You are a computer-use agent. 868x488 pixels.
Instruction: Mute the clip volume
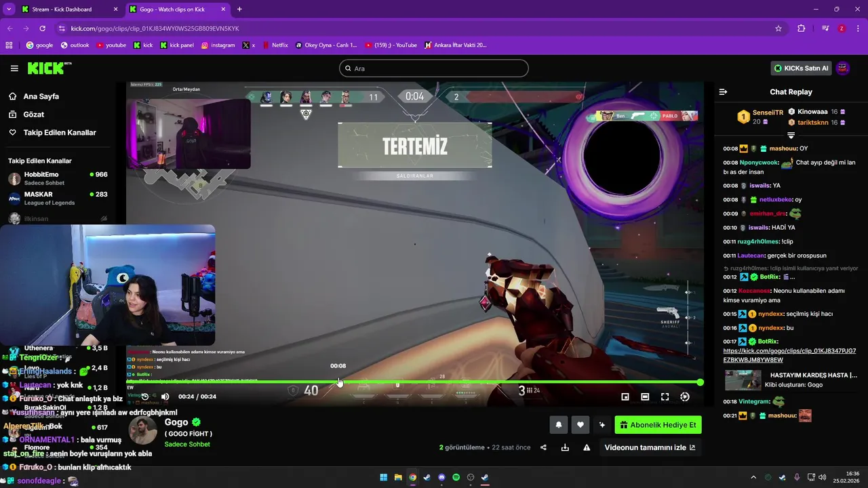click(x=165, y=396)
